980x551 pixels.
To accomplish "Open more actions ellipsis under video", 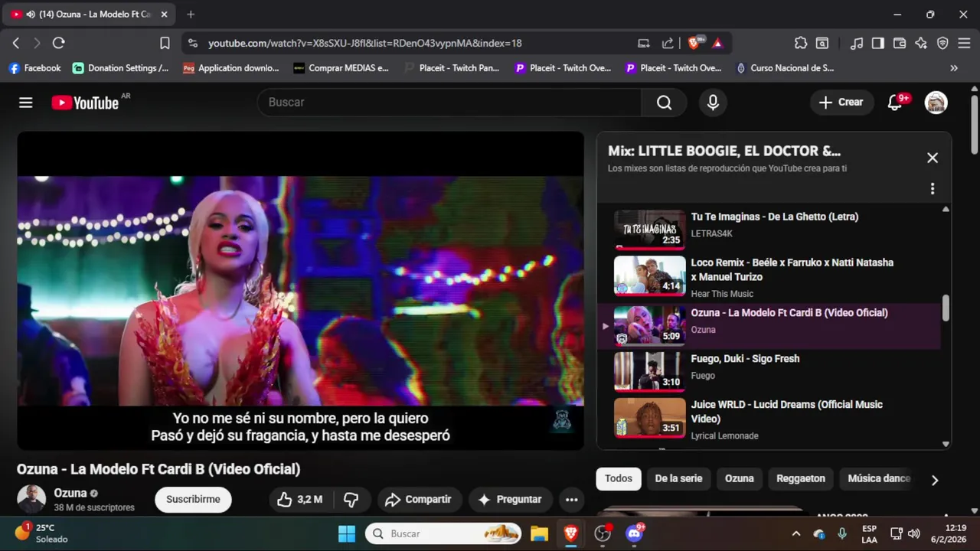I will tap(571, 500).
